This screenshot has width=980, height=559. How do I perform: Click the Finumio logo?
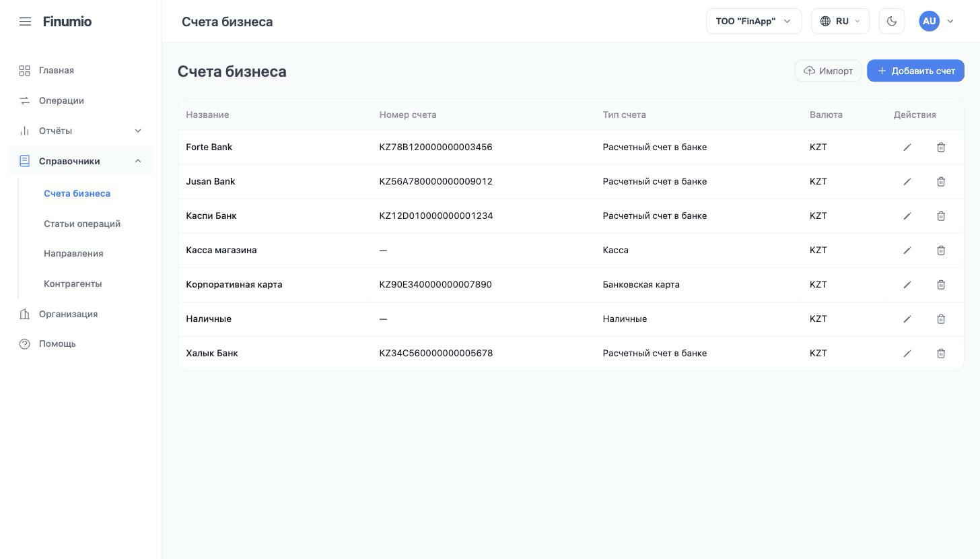click(67, 22)
